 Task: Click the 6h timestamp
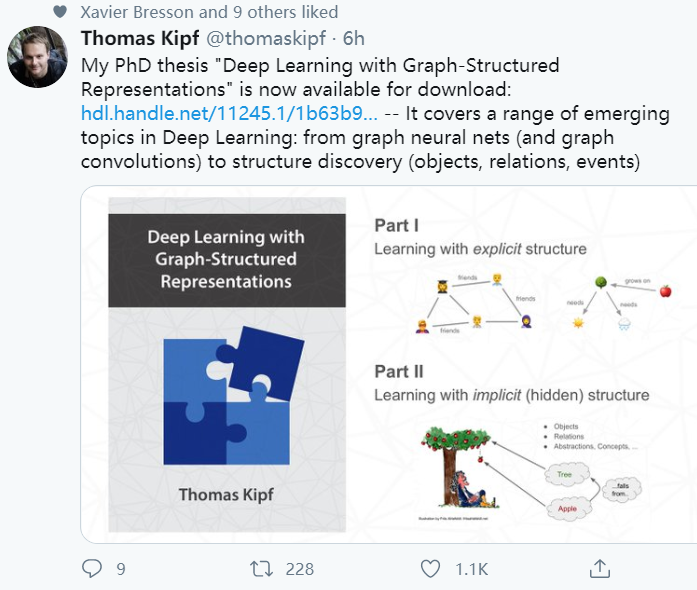353,39
